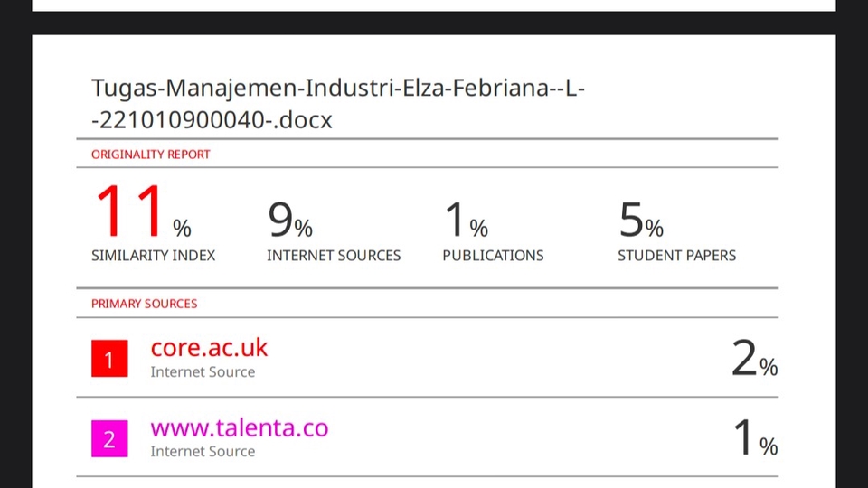Select the document title ending in .docx
The image size is (868, 488).
tap(338, 103)
